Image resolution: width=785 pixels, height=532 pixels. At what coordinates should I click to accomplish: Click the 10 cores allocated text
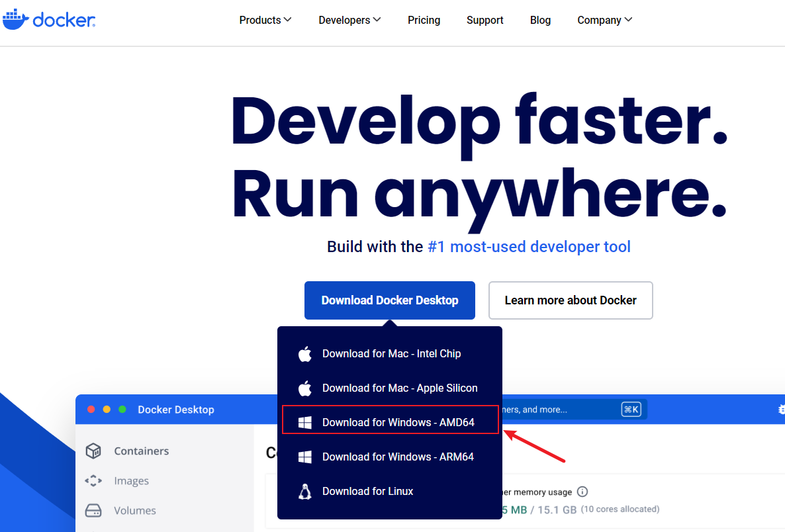(x=620, y=509)
